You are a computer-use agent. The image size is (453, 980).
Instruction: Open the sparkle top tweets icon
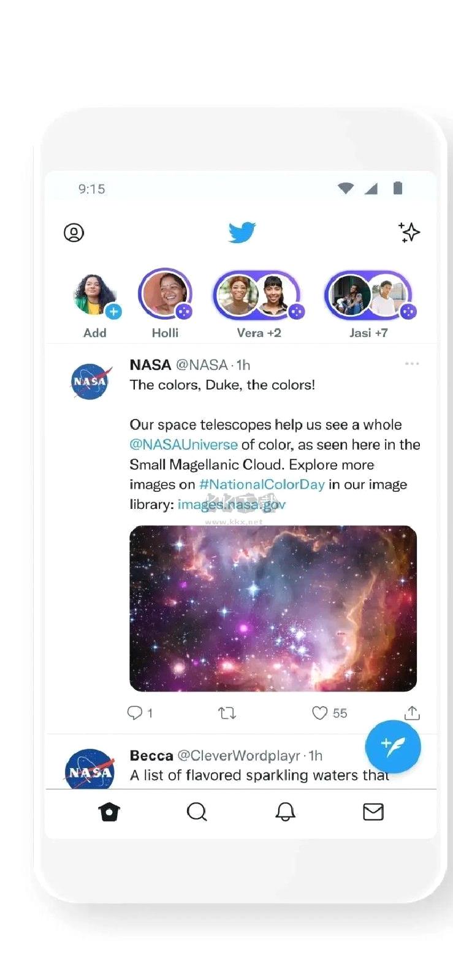[x=409, y=232]
